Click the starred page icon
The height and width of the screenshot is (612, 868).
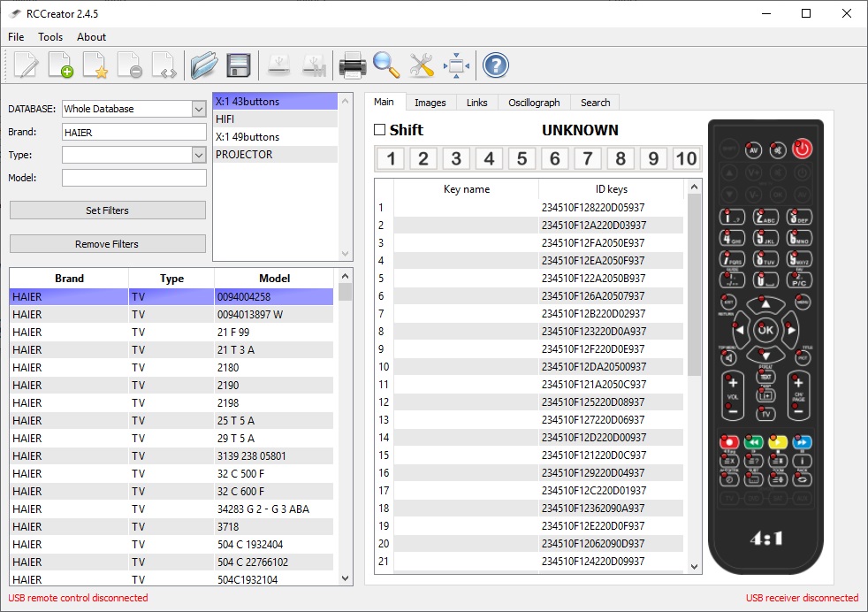(x=95, y=65)
